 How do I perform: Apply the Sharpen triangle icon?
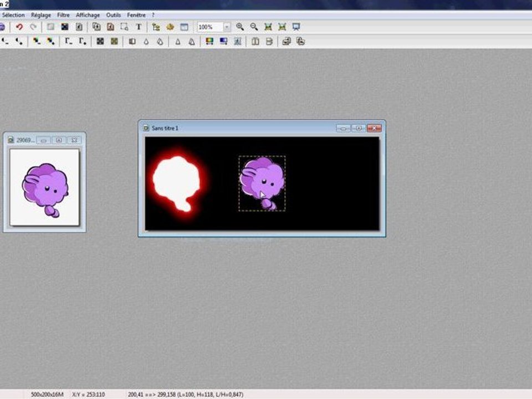[x=178, y=42]
